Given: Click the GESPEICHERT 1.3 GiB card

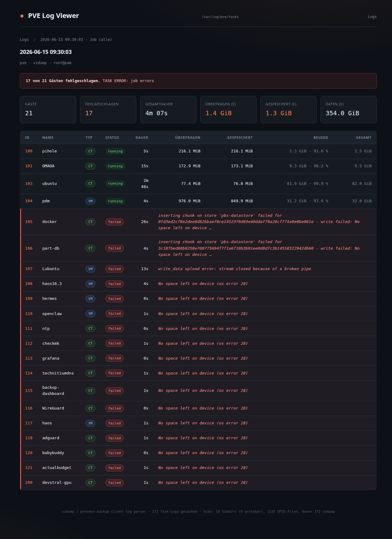Looking at the screenshot, I should tap(288, 110).
